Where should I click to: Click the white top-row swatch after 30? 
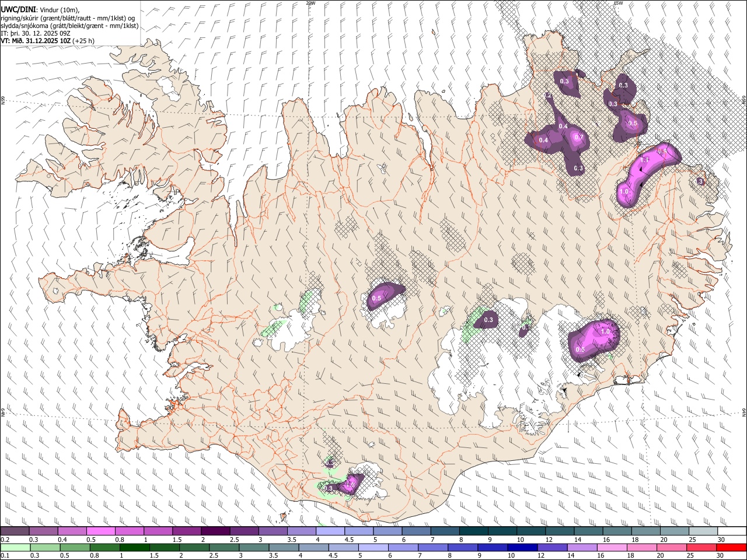click(732, 531)
